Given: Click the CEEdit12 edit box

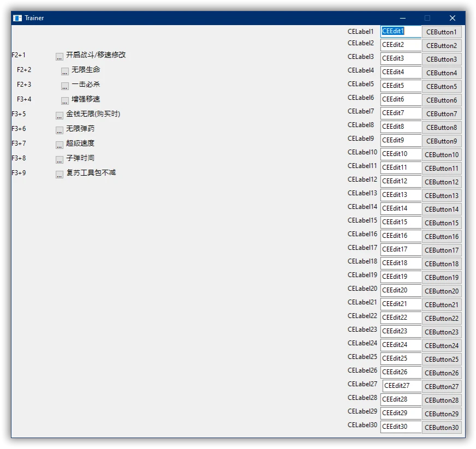Looking at the screenshot, I should click(x=401, y=182).
